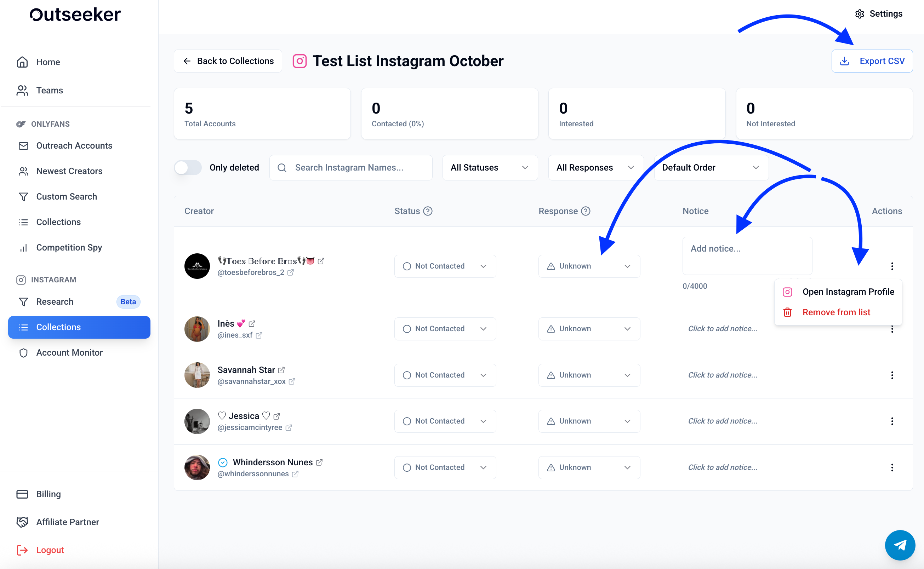Viewport: 924px width, 569px height.
Task: Focus the Search Instagram Names field
Action: (x=351, y=168)
